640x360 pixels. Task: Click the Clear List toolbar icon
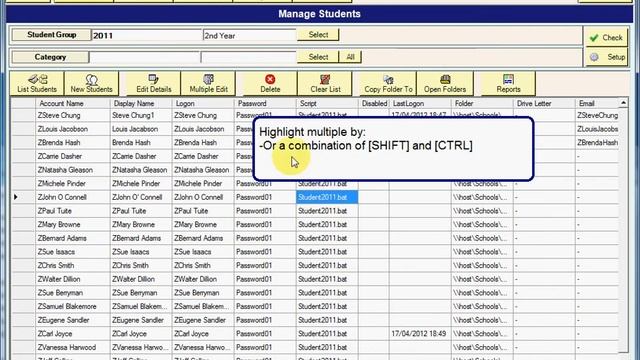[x=325, y=83]
